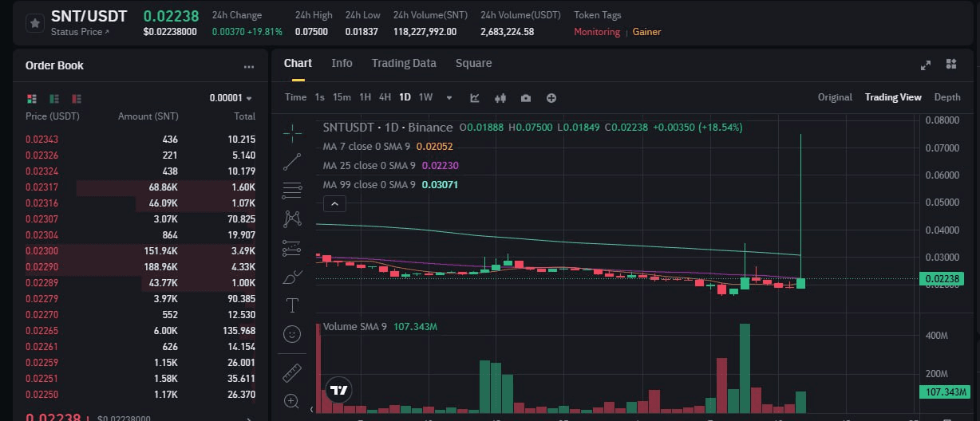The height and width of the screenshot is (421, 980).
Task: Click the Amount (SNT) column header
Action: tap(148, 116)
